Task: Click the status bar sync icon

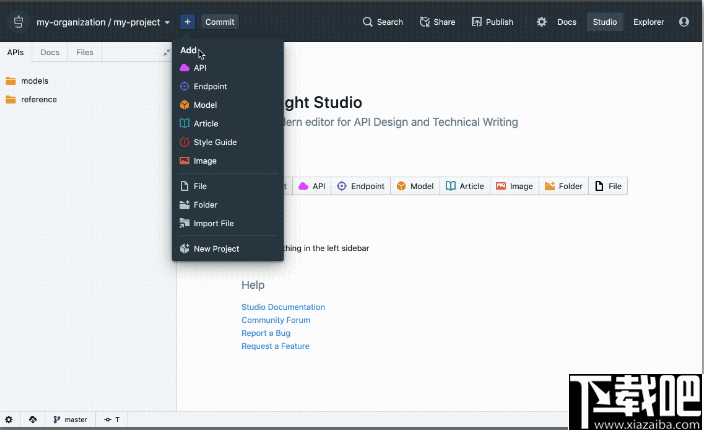Action: (33, 420)
